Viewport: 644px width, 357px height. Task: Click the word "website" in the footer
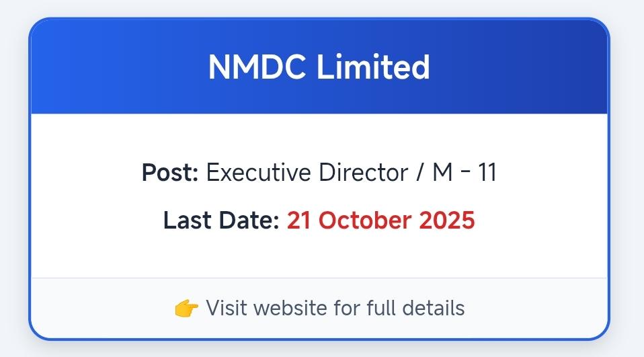293,309
